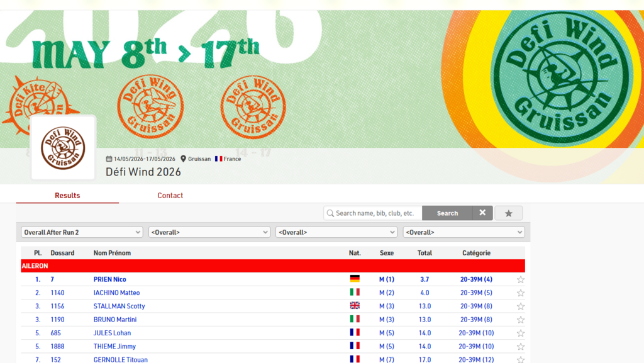
Task: Mark BRUNO Martini as favorite
Action: pos(520,320)
